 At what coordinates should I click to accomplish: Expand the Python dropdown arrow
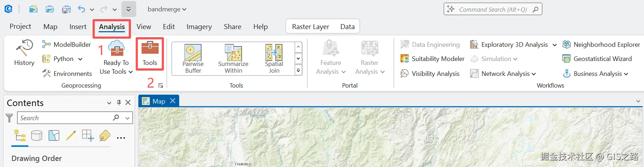(x=80, y=59)
